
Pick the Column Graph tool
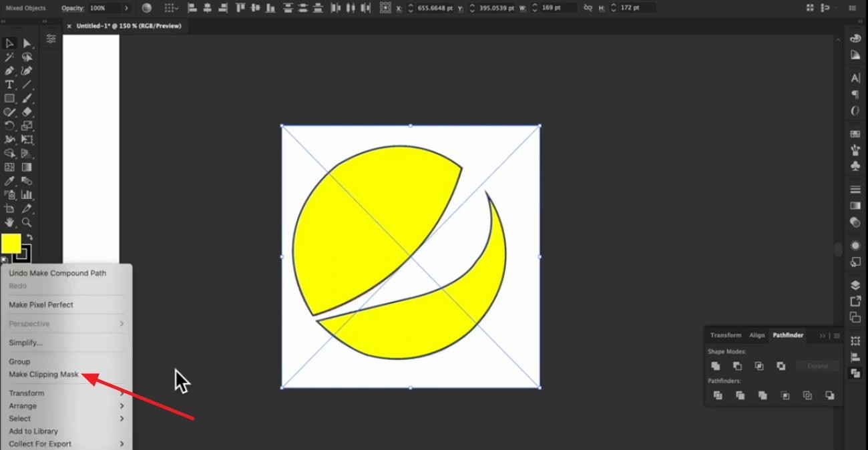(x=27, y=195)
